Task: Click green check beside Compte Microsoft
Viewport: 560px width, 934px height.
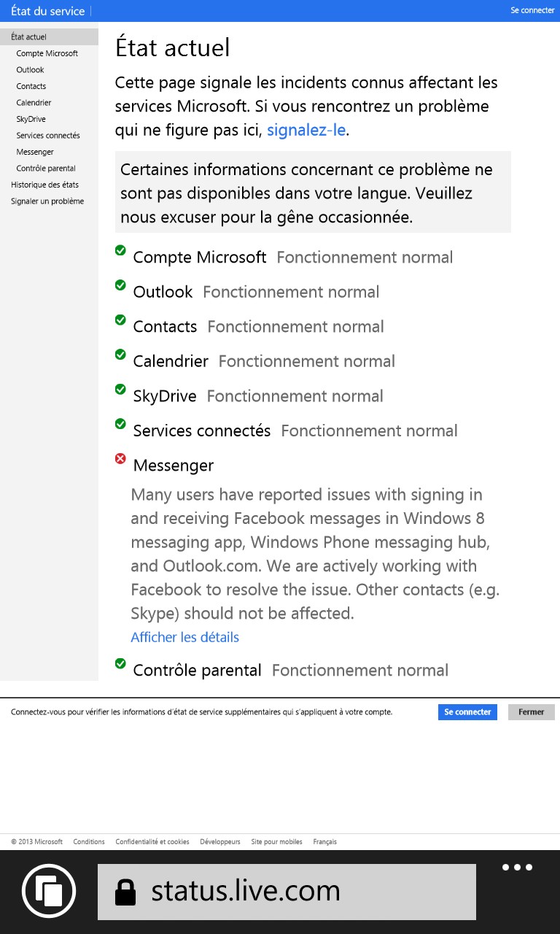Action: 120,250
